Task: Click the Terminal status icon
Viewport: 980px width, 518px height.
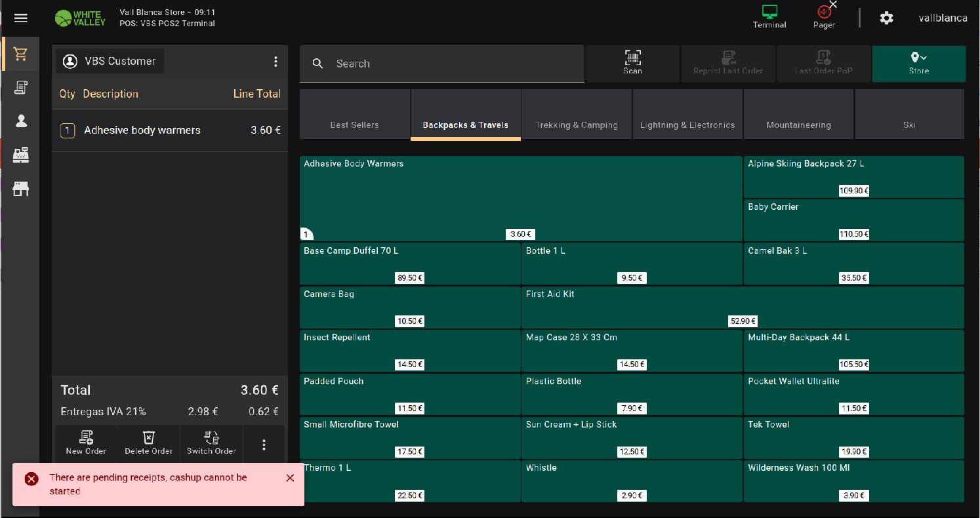Action: [x=769, y=17]
